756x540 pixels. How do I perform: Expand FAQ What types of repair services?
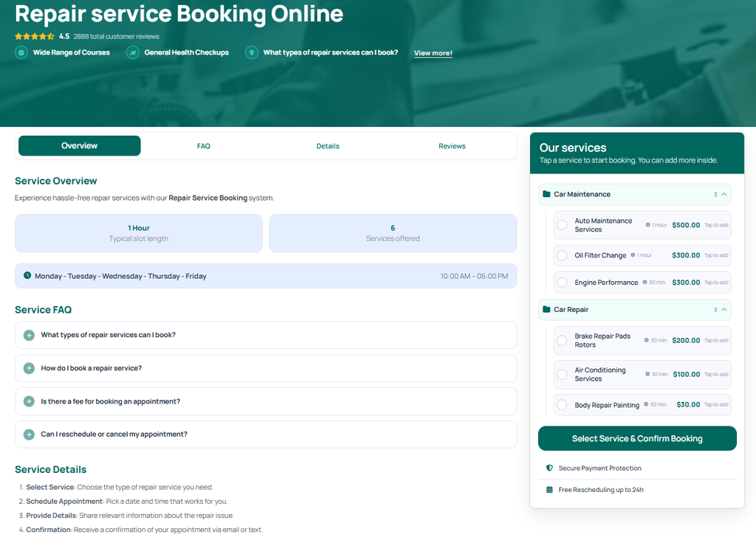266,335
